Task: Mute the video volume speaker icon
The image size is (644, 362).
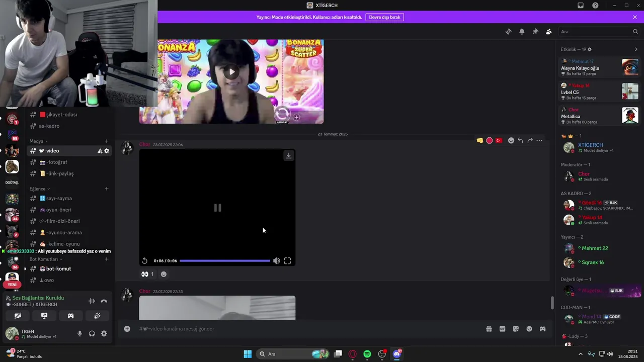Action: click(276, 260)
